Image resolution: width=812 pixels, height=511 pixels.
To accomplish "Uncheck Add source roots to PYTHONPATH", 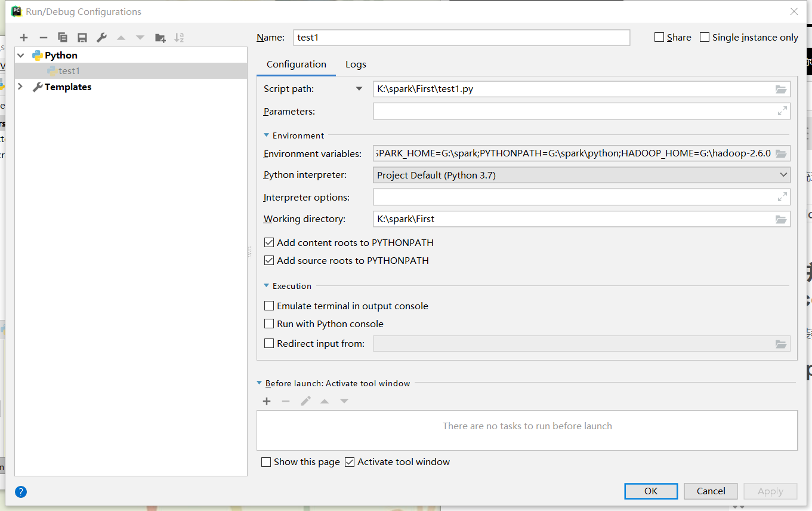I will [269, 260].
